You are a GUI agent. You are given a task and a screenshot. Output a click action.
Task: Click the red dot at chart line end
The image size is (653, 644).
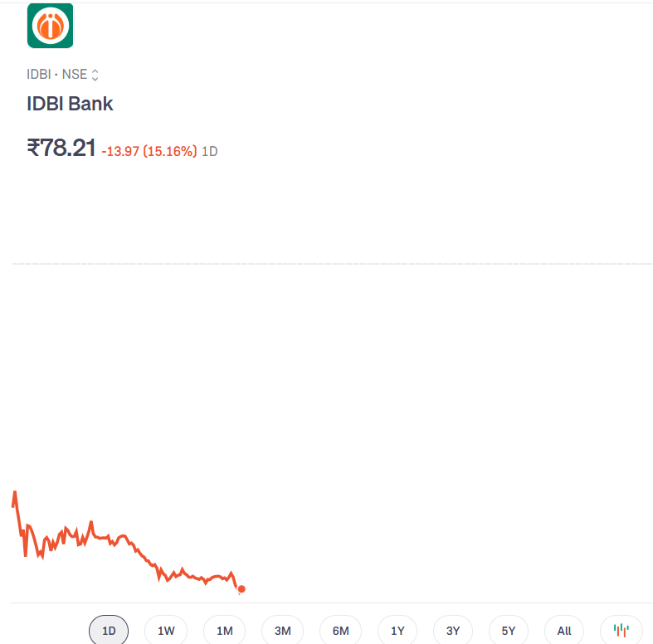click(x=241, y=589)
